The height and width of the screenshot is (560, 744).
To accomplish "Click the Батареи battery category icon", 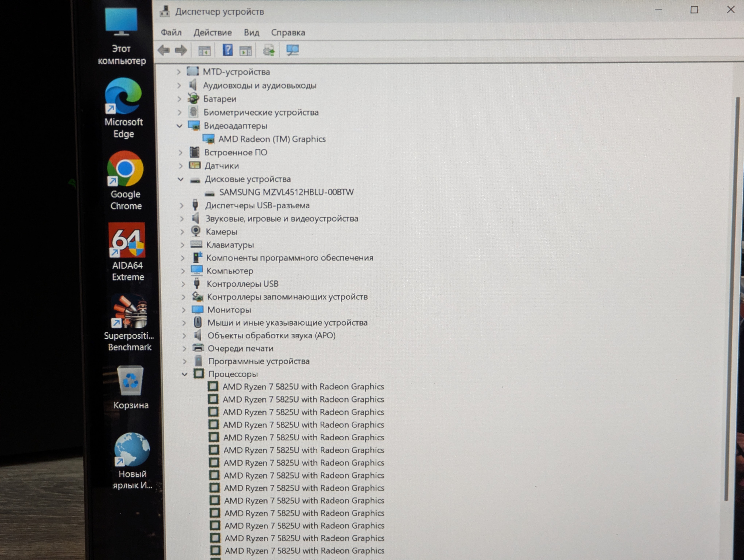I will 193,98.
